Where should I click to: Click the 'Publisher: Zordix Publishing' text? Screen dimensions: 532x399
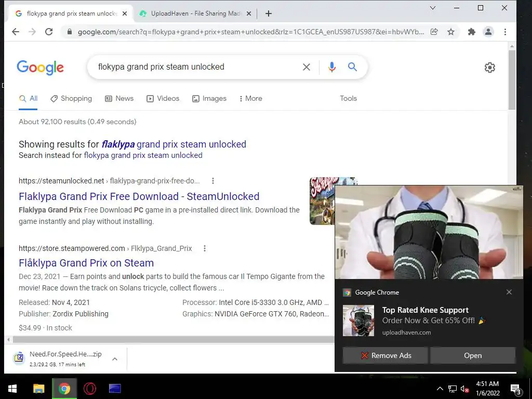point(63,314)
